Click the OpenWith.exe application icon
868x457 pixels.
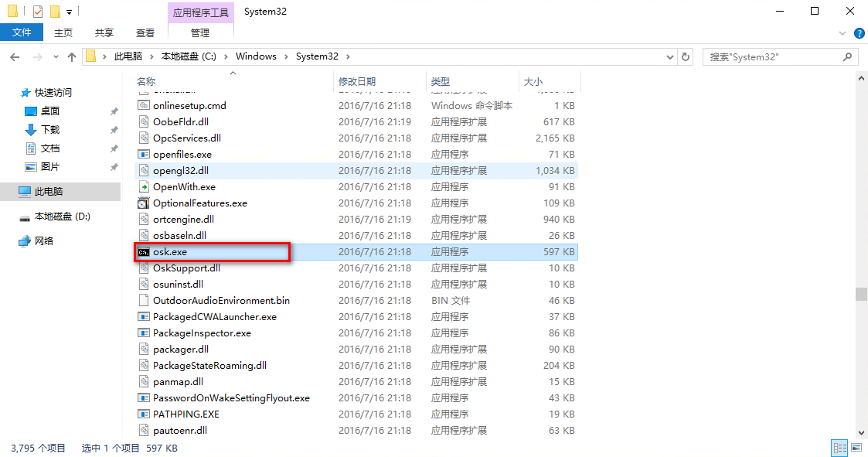(143, 186)
